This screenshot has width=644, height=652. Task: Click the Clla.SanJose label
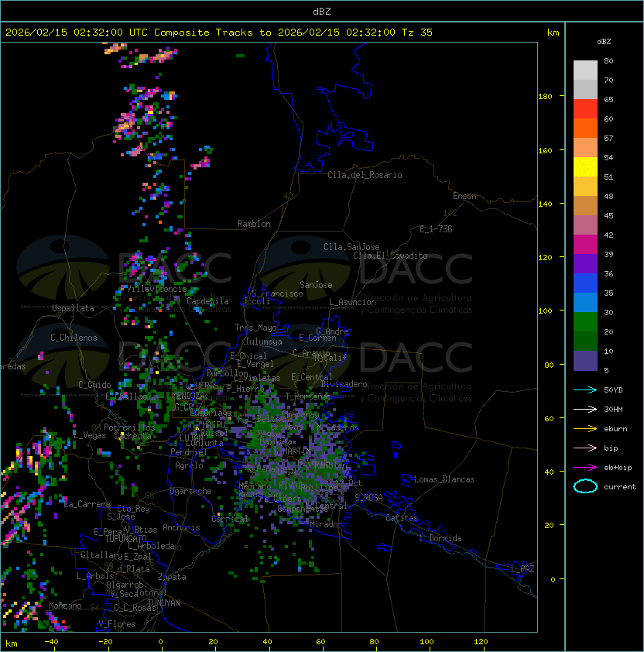(351, 247)
